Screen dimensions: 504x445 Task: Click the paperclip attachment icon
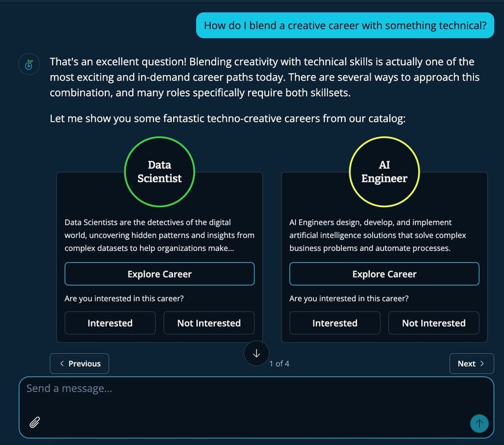(34, 422)
